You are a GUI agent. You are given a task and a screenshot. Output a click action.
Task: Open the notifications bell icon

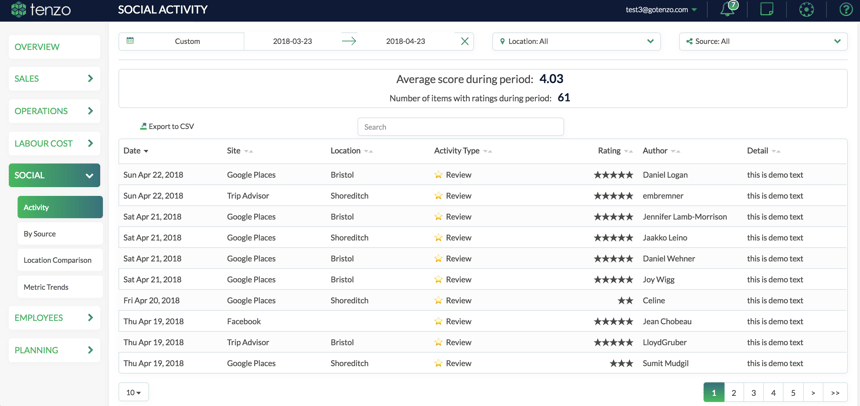coord(729,9)
